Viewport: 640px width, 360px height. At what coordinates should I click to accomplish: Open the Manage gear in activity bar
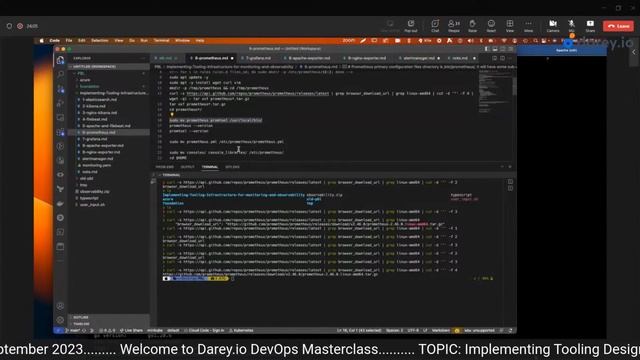click(x=60, y=320)
